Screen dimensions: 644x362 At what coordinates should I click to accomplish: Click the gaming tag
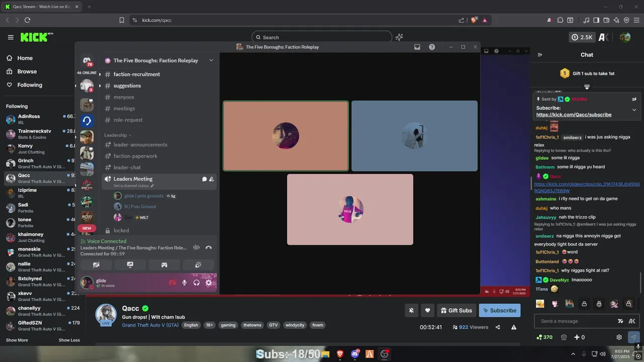click(x=228, y=325)
